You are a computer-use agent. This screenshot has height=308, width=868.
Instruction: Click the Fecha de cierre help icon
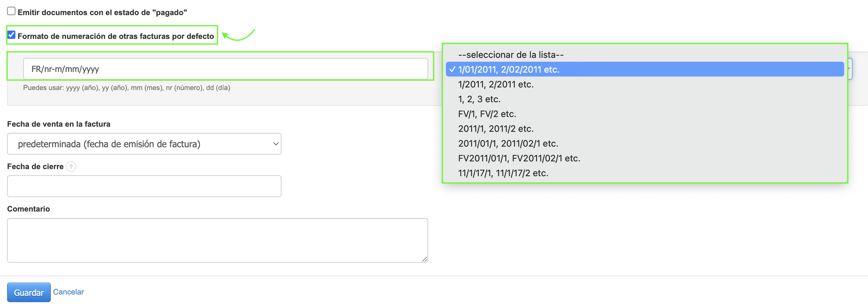pos(71,167)
